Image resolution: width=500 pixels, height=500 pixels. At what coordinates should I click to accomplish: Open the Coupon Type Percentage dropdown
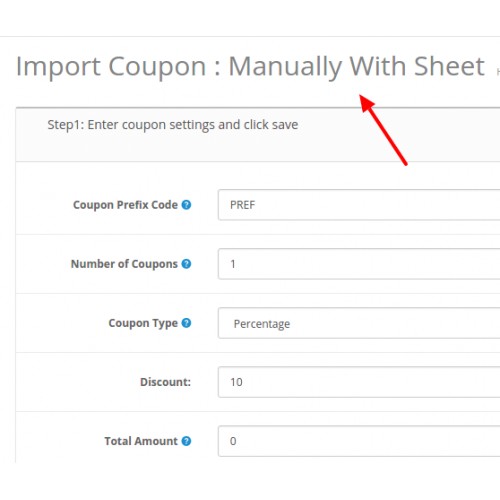pos(359,323)
